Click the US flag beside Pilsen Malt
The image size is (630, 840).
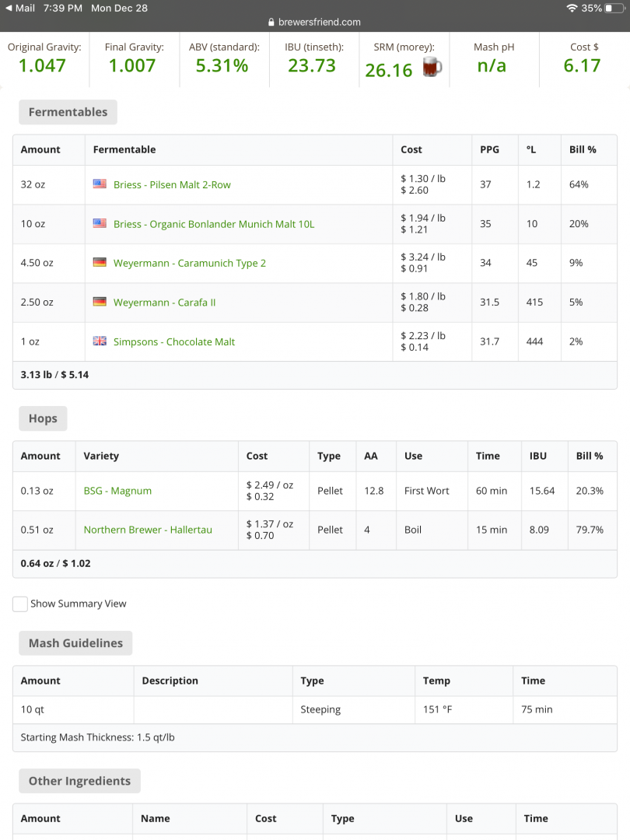pyautogui.click(x=100, y=184)
